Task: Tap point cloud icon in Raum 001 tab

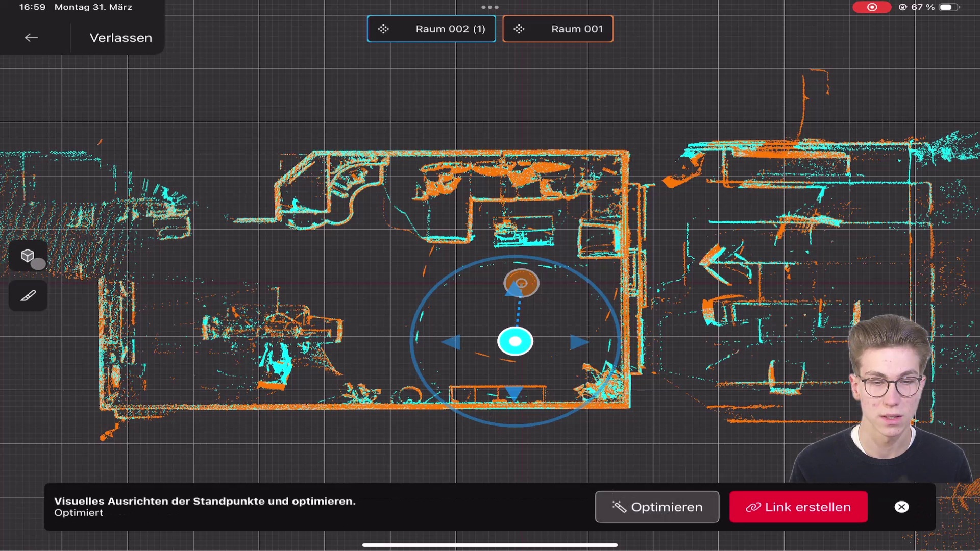Action: tap(519, 29)
